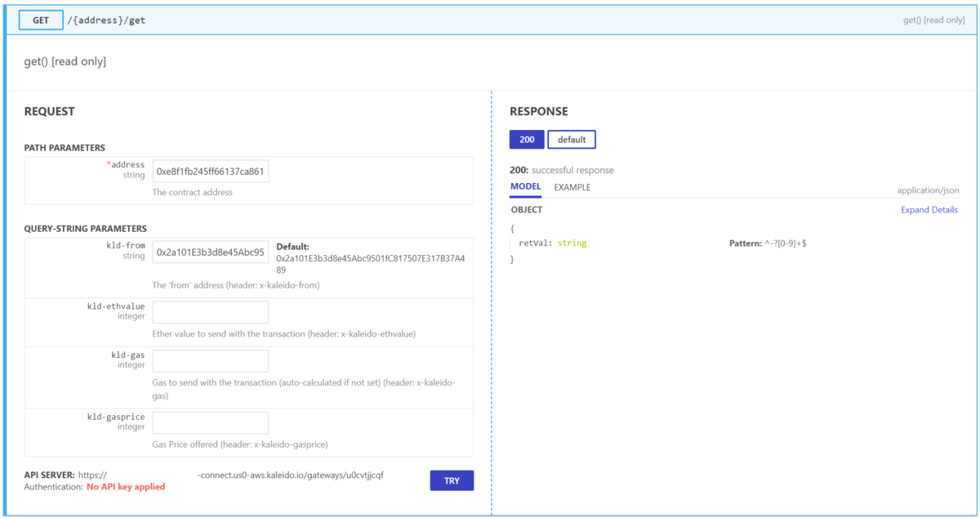
Task: Click the application/json content type label
Action: click(x=928, y=190)
